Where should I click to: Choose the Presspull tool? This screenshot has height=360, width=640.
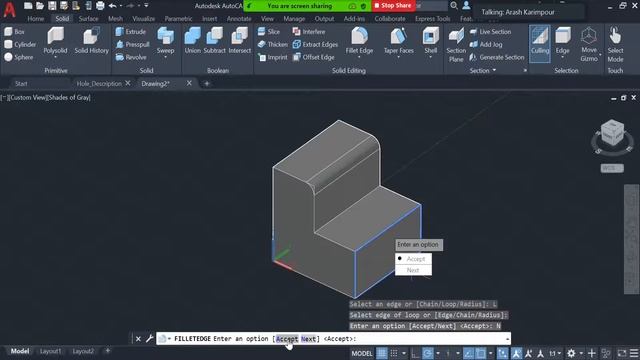(133, 44)
